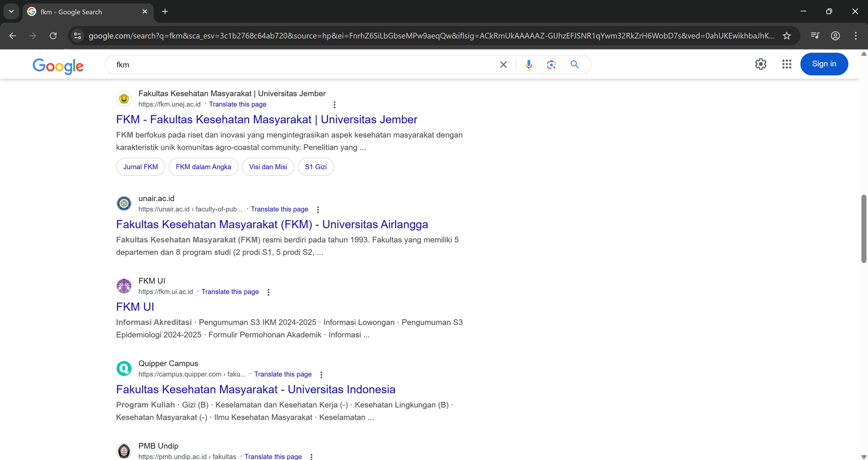This screenshot has height=460, width=868.
Task: Focus the Google search input field
Action: [304, 65]
